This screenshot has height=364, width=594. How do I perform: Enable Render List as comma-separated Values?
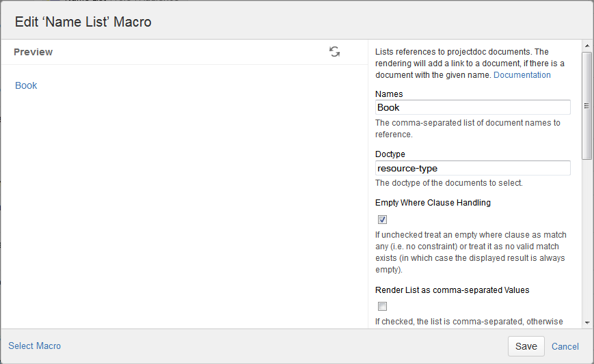(383, 306)
